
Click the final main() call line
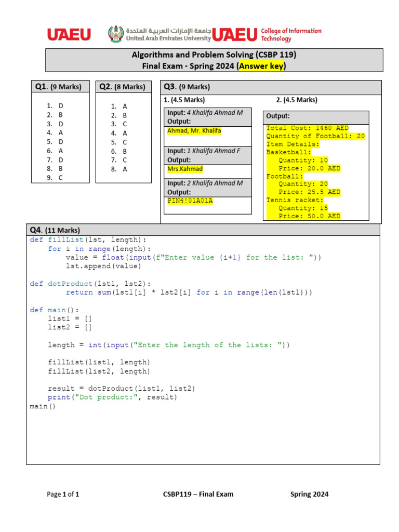point(43,406)
